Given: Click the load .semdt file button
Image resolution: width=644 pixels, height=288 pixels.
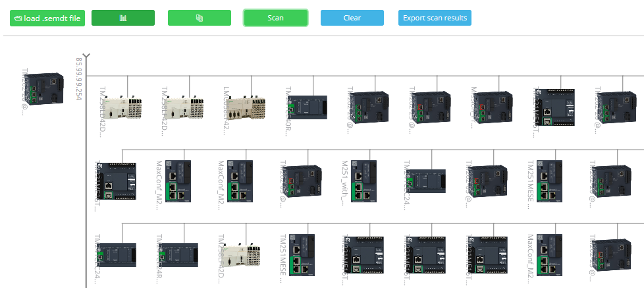Looking at the screenshot, I should tap(47, 18).
